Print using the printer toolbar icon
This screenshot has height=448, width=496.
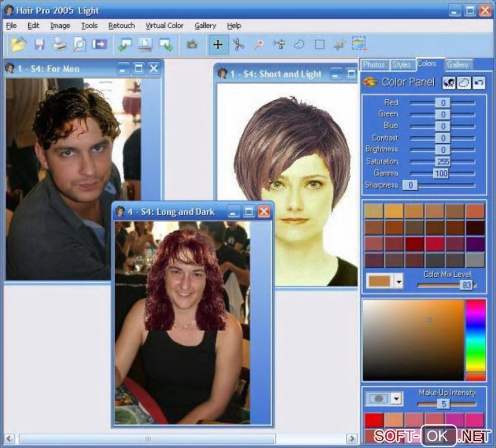[x=59, y=44]
